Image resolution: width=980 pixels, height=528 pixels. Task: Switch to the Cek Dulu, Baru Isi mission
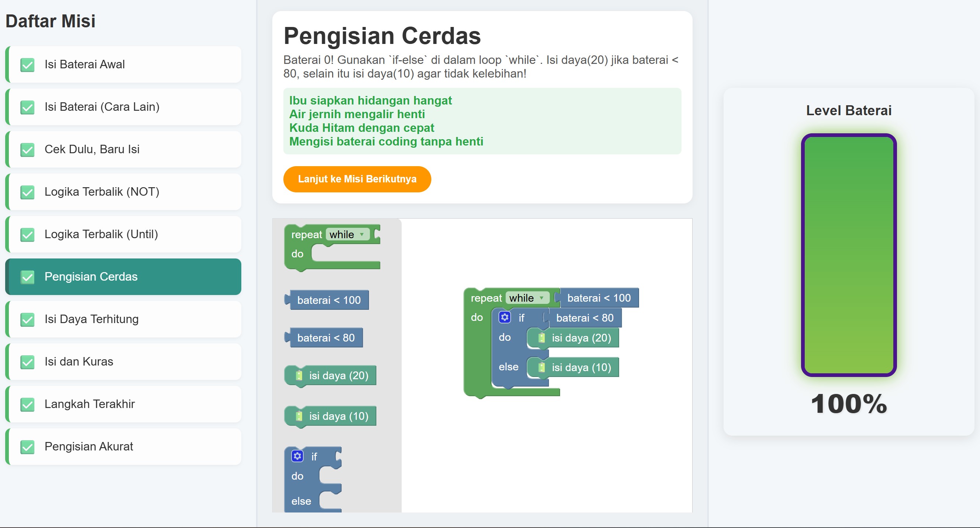93,149
